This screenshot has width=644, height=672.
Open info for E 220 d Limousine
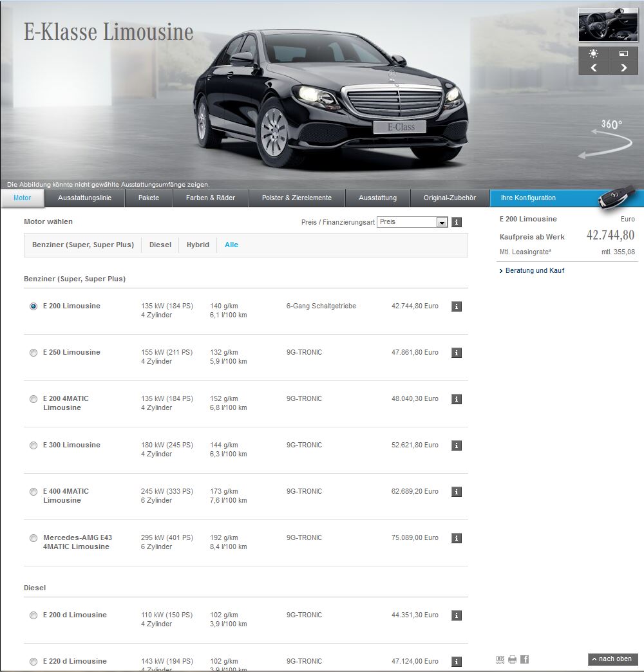pos(457,662)
